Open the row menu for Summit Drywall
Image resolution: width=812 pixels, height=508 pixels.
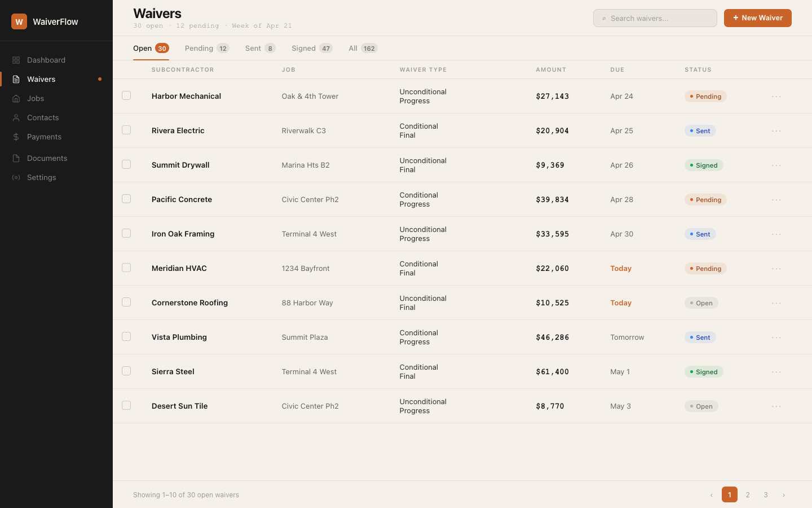[x=776, y=165]
